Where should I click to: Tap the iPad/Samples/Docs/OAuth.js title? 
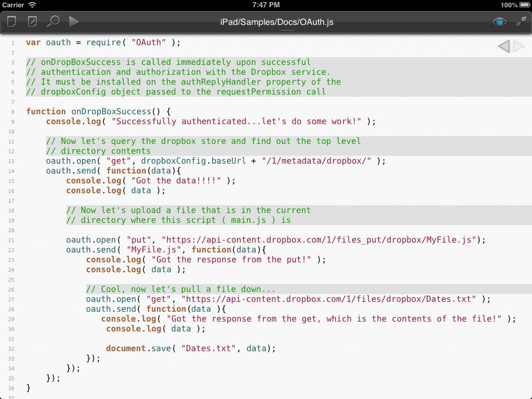(276, 22)
